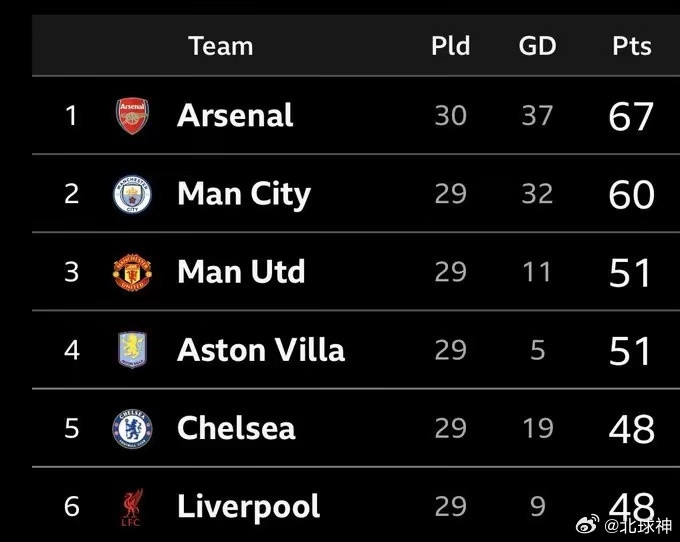Sort by the Pld column header
This screenshot has width=680, height=542.
click(450, 46)
